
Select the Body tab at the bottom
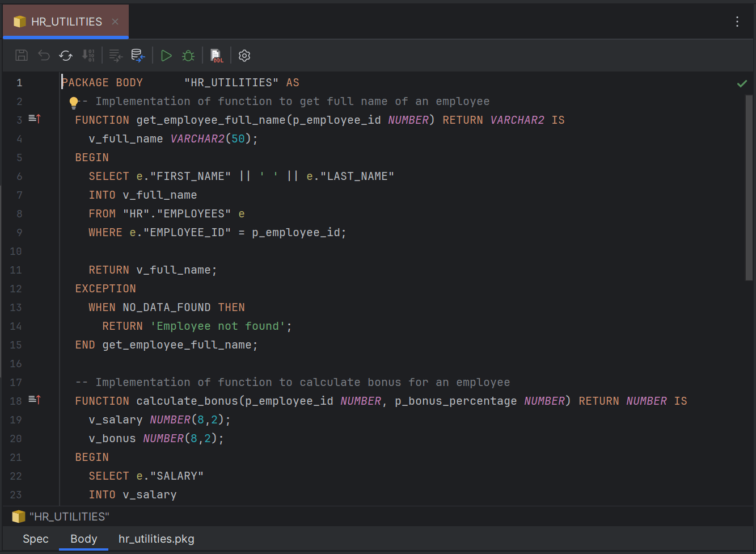click(x=83, y=539)
